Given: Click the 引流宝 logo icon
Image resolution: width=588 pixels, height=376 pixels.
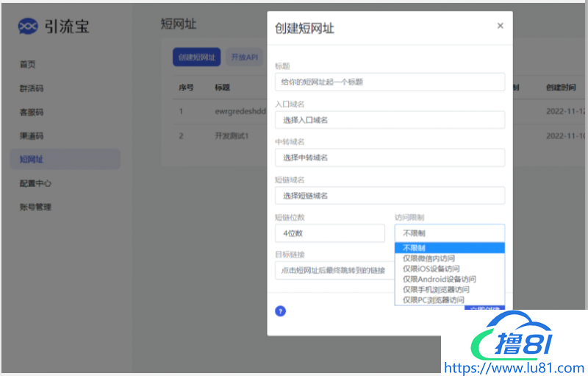Looking at the screenshot, I should (28, 26).
